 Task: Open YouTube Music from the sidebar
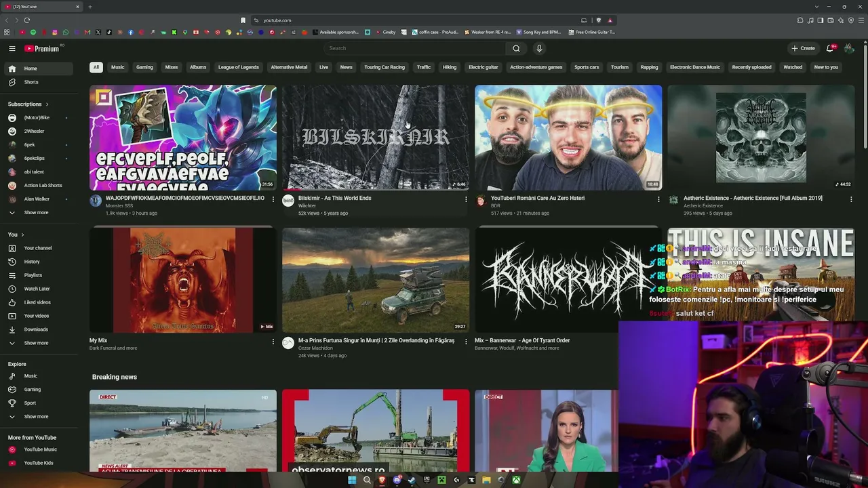38,449
